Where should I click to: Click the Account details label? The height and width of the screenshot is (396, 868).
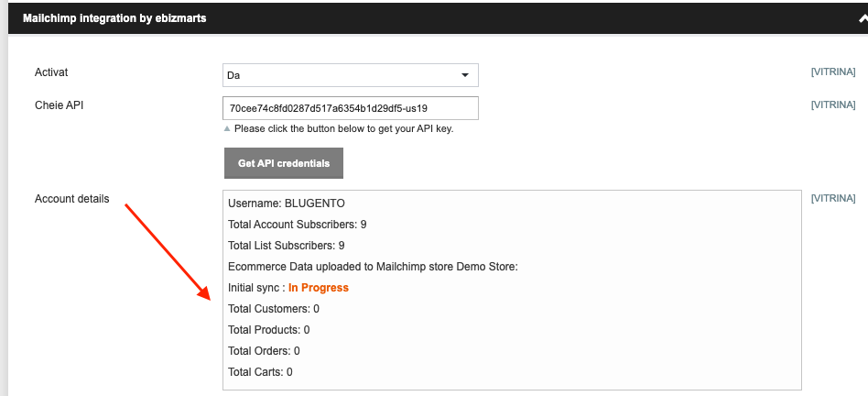coord(72,198)
